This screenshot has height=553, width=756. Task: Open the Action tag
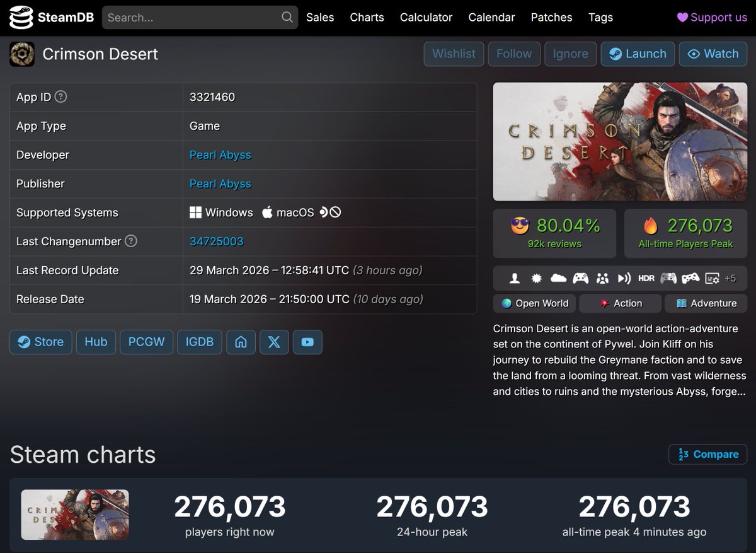620,303
